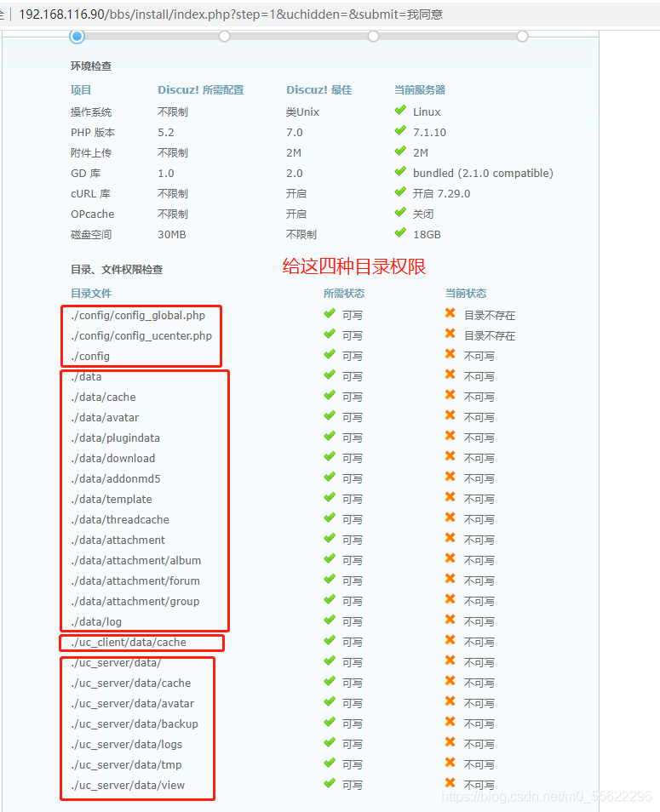Click the orange cross in the ./data/log row
The height and width of the screenshot is (812, 660).
pos(451,620)
